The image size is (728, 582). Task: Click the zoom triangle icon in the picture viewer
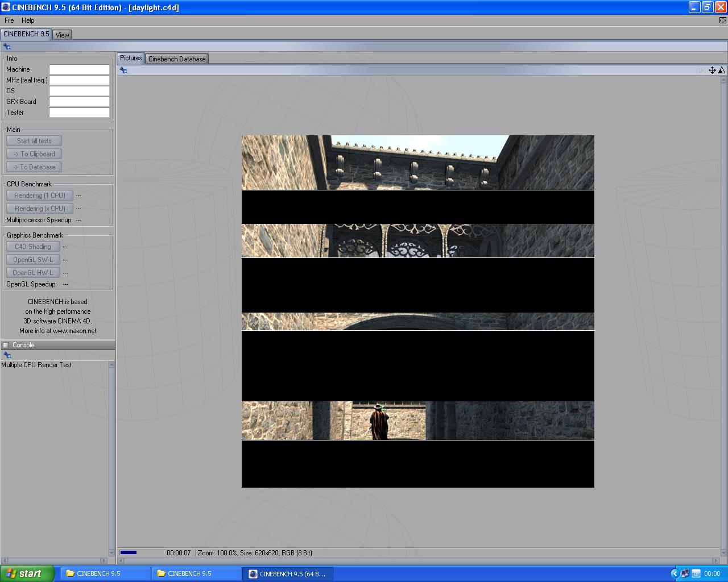pyautogui.click(x=722, y=70)
